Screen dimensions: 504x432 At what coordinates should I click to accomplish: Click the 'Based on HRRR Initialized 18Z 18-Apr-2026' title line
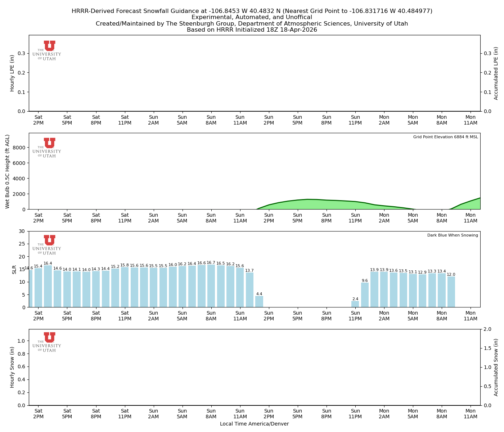[252, 30]
